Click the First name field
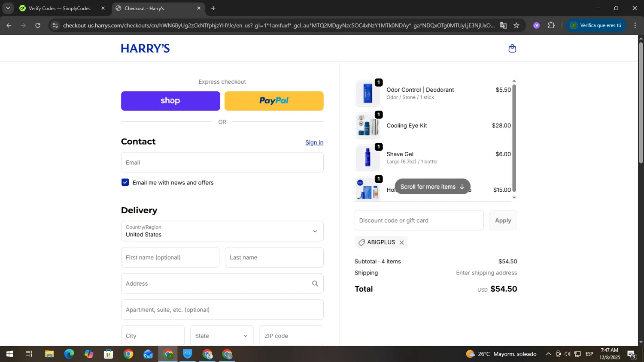The height and width of the screenshot is (362, 644). (170, 257)
